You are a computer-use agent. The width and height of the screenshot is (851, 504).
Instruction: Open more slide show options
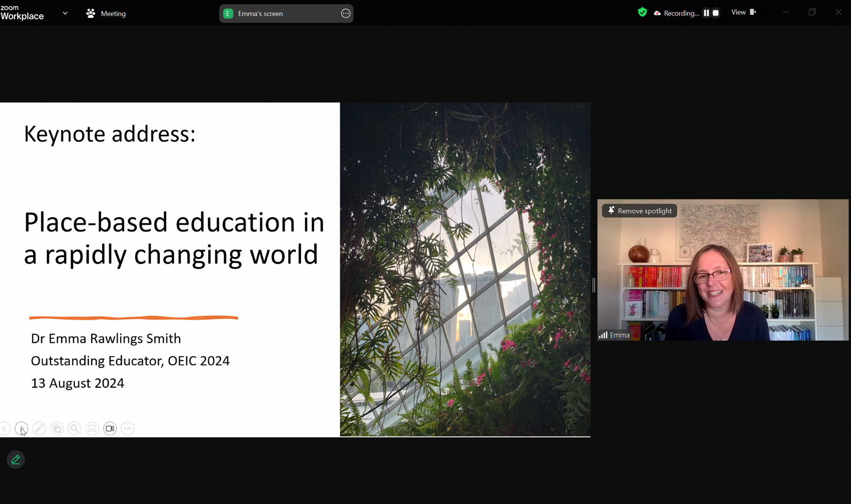tap(128, 428)
